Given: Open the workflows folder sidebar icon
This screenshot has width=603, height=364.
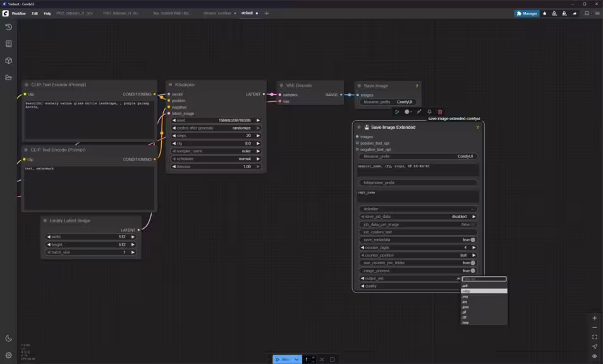Looking at the screenshot, I should click(8, 78).
